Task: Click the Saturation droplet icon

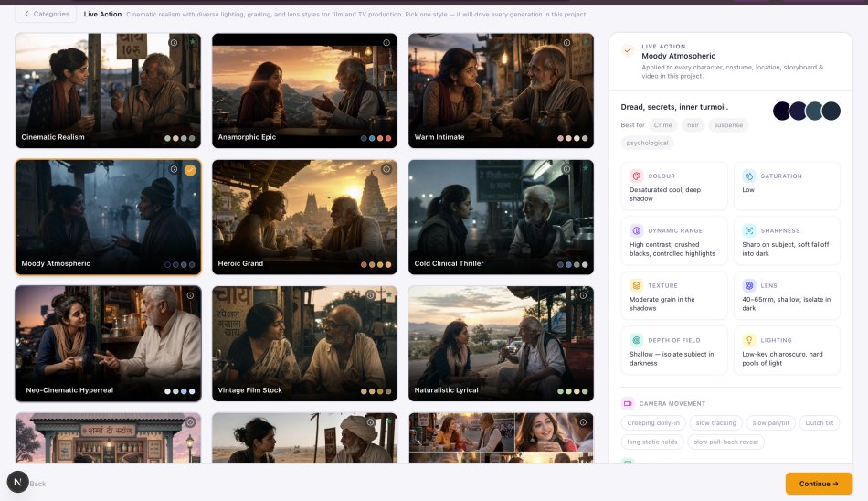Action: 749,176
